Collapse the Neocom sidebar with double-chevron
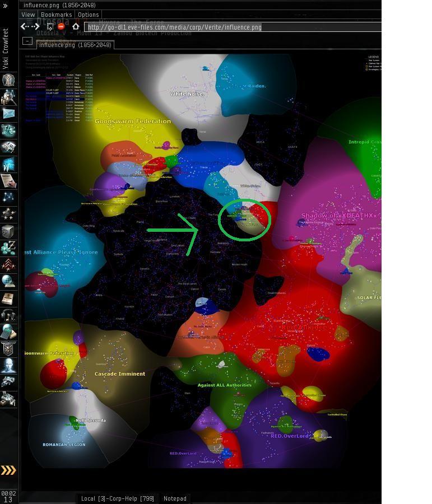This screenshot has width=432, height=504. point(5,6)
